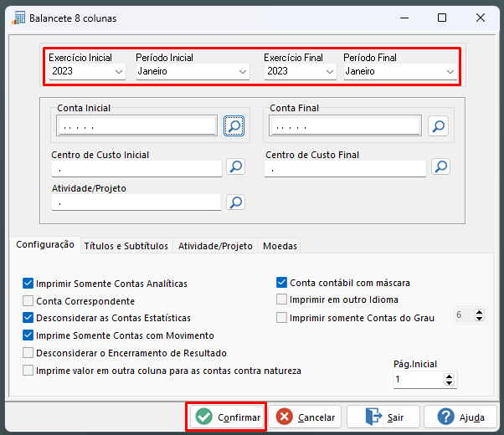
Task: Enable Imprimir em outro Idioma checkbox
Action: click(x=281, y=299)
